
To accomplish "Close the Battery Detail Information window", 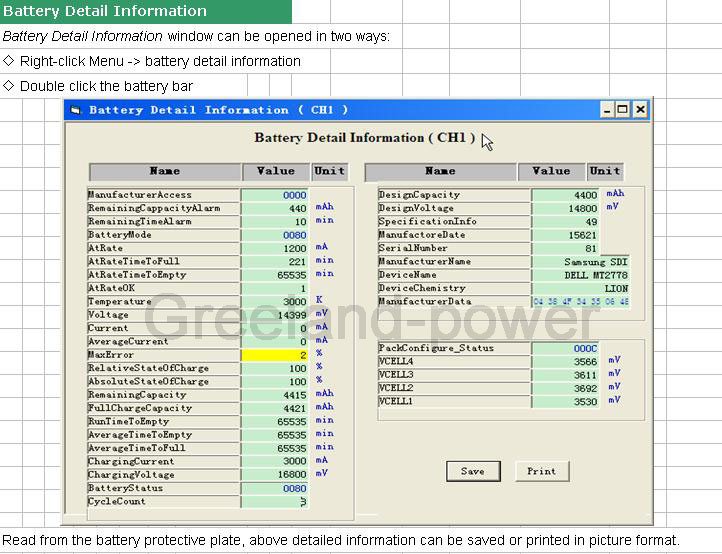I will (x=640, y=110).
